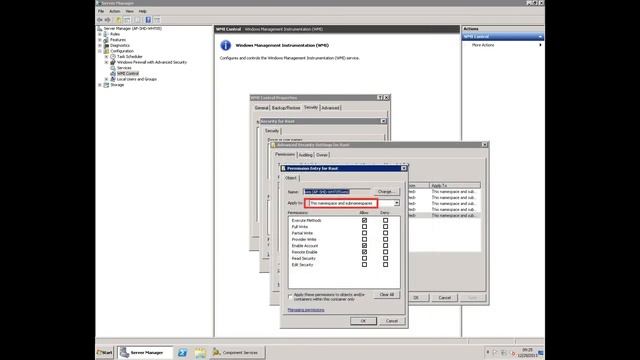Viewport: 640px width, 360px height.
Task: Expand the Features tree node
Action: [100, 40]
